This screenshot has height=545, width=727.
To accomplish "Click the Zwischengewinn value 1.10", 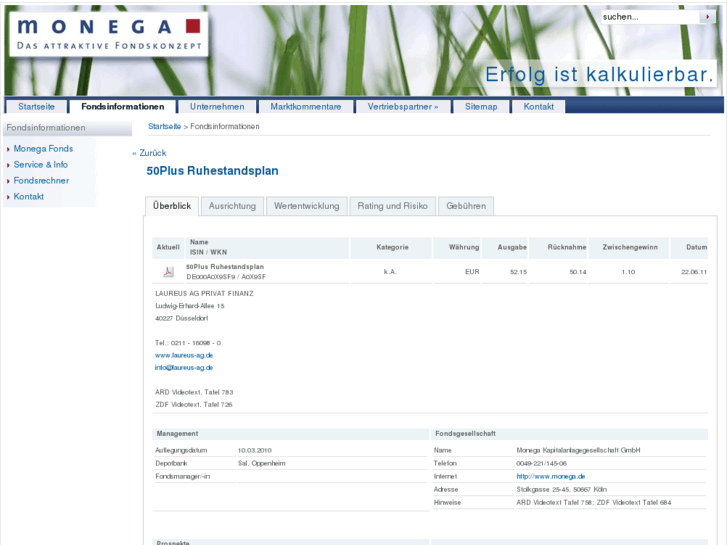I will point(628,272).
